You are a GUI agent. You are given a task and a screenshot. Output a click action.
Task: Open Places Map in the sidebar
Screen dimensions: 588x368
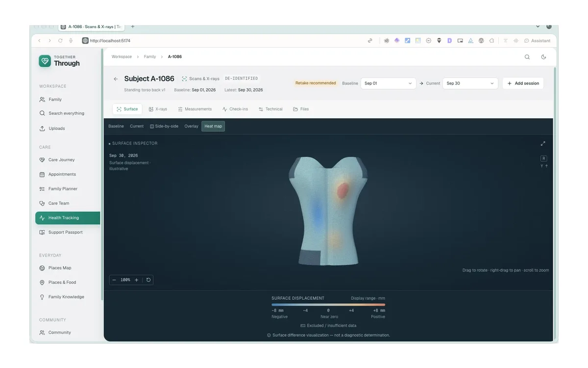pyautogui.click(x=68, y=268)
